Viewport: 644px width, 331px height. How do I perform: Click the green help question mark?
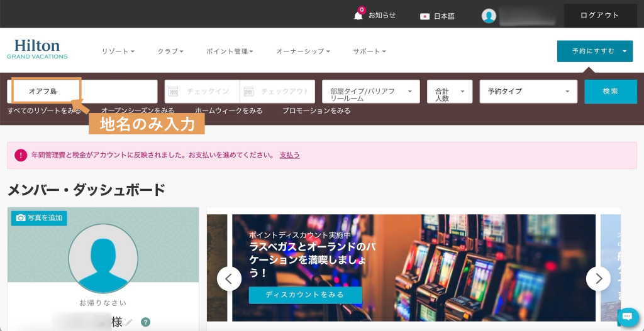coord(145,322)
